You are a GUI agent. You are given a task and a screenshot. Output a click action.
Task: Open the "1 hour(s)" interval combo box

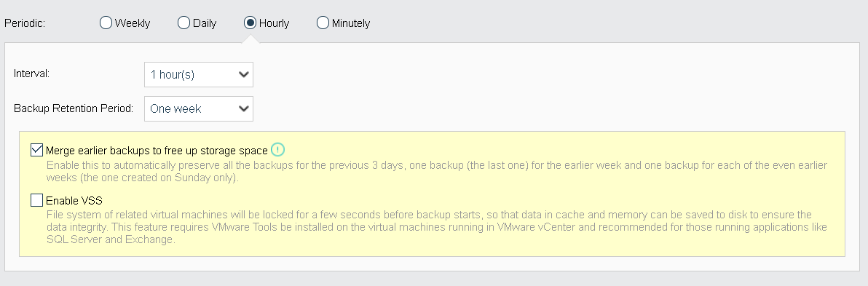pyautogui.click(x=199, y=75)
